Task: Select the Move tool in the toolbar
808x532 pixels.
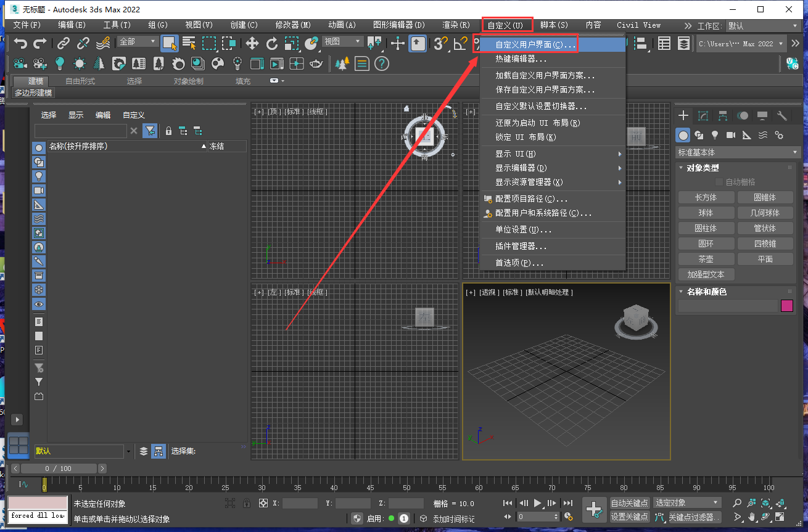Action: pos(252,43)
